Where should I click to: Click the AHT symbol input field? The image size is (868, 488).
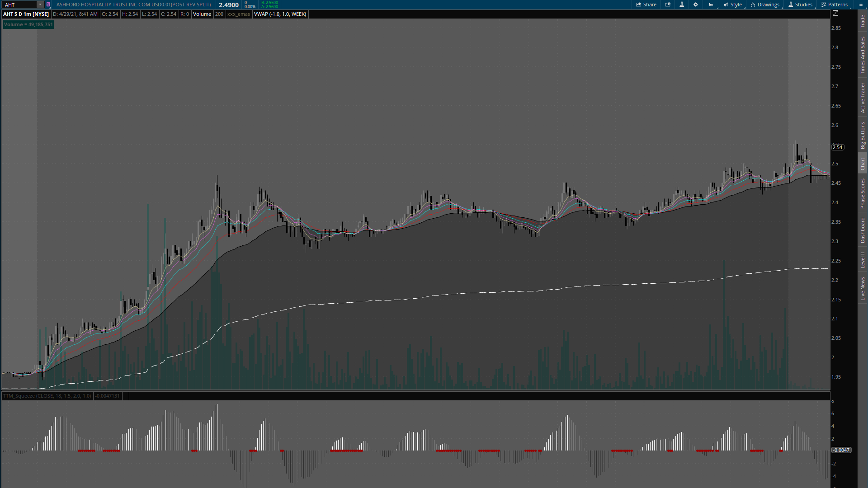(x=19, y=5)
